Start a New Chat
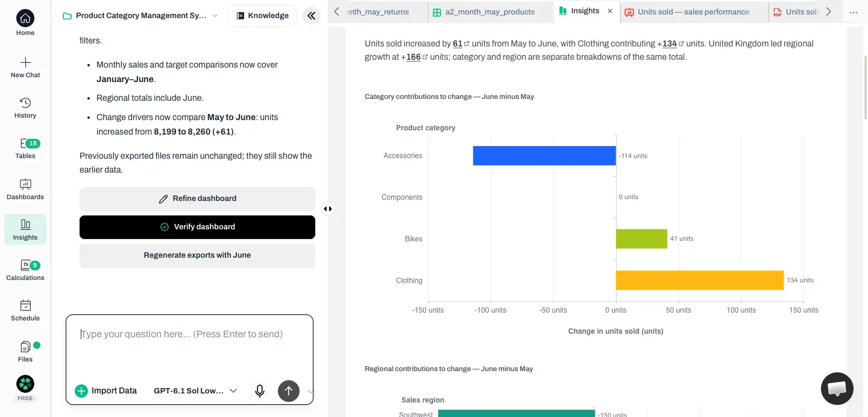Viewport: 868px width, 417px height. pyautogui.click(x=25, y=67)
